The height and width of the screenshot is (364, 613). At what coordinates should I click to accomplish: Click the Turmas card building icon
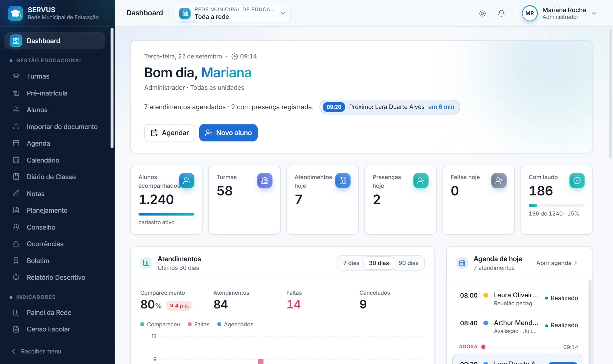point(265,181)
